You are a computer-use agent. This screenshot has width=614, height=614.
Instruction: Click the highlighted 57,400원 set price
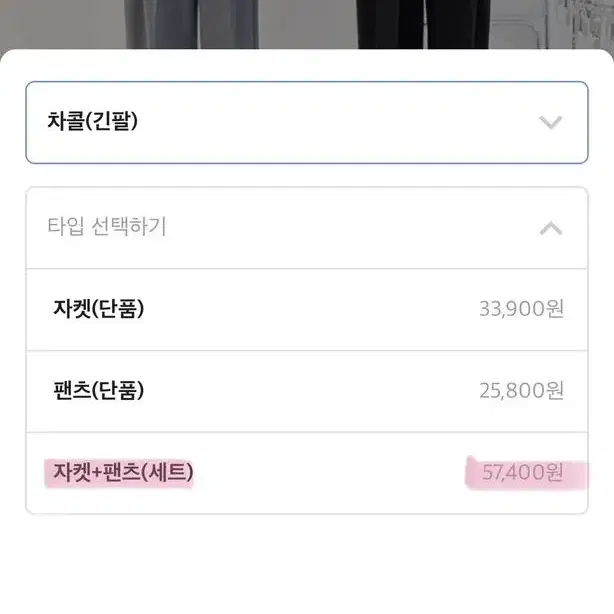tap(523, 472)
